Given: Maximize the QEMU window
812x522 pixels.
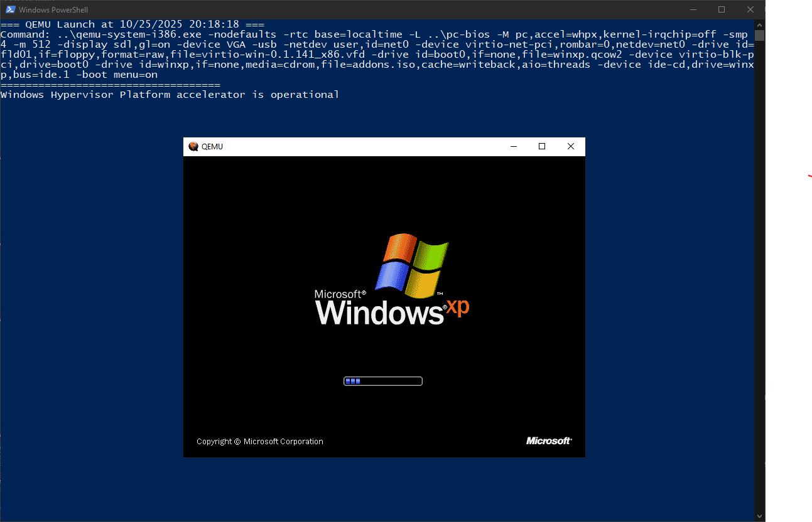Looking at the screenshot, I should (x=542, y=146).
